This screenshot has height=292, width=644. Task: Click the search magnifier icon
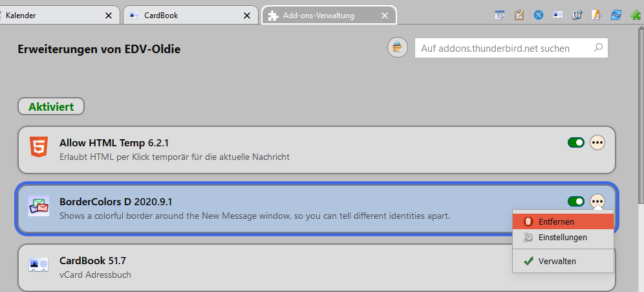pyautogui.click(x=598, y=47)
